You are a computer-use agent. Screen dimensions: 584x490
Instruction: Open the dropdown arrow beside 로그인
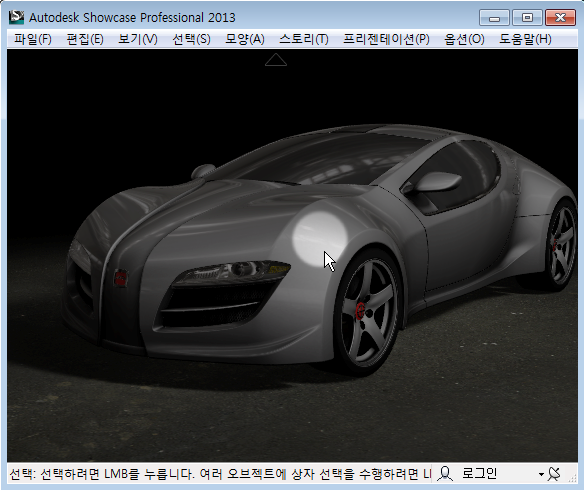click(x=541, y=474)
